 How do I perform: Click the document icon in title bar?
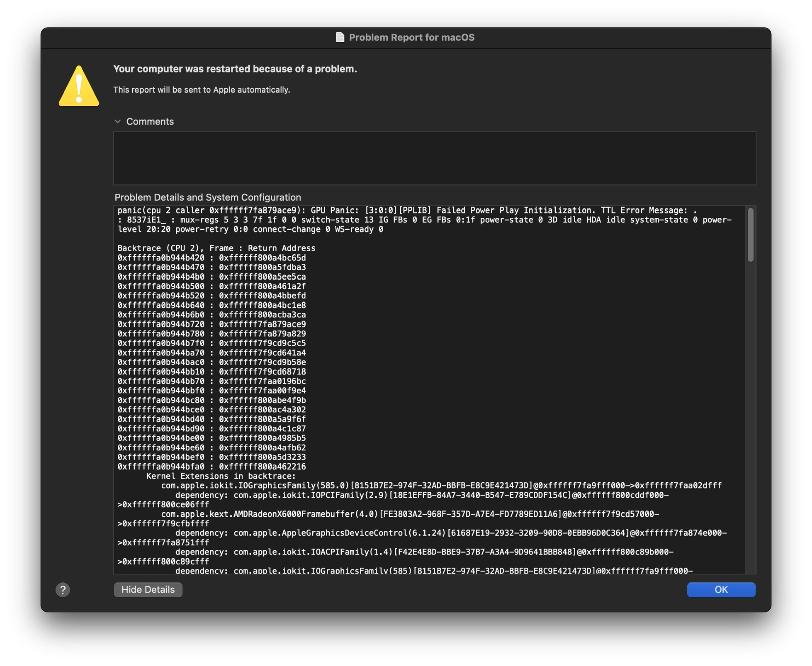tap(340, 37)
